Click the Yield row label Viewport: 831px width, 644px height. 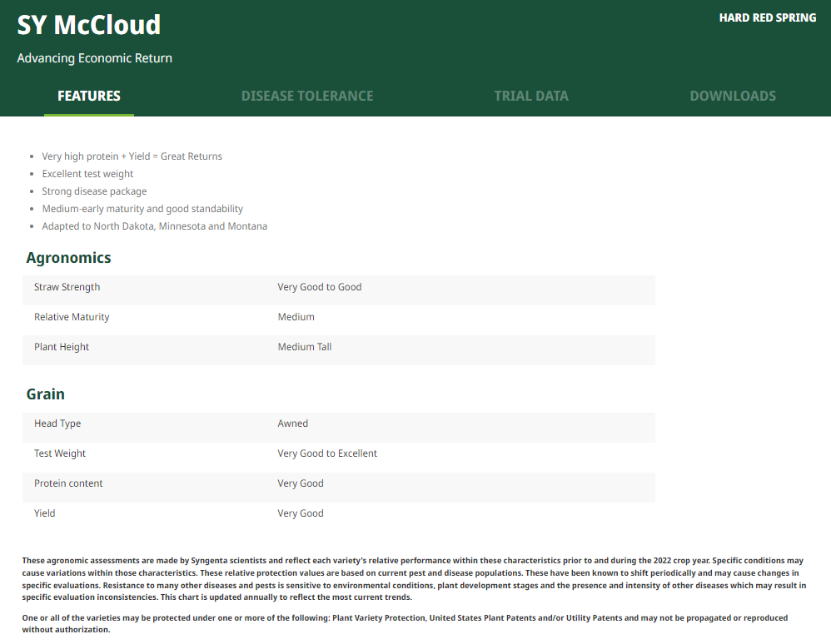click(x=45, y=513)
